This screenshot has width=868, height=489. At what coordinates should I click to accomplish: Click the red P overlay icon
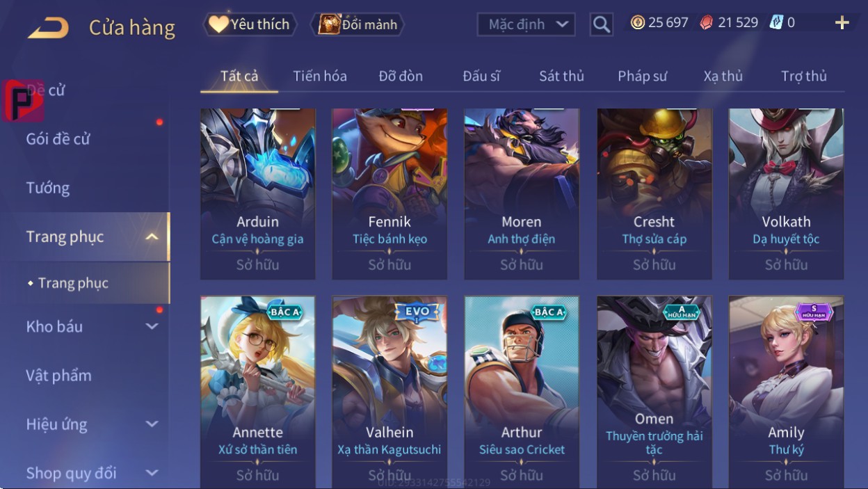coord(22,101)
